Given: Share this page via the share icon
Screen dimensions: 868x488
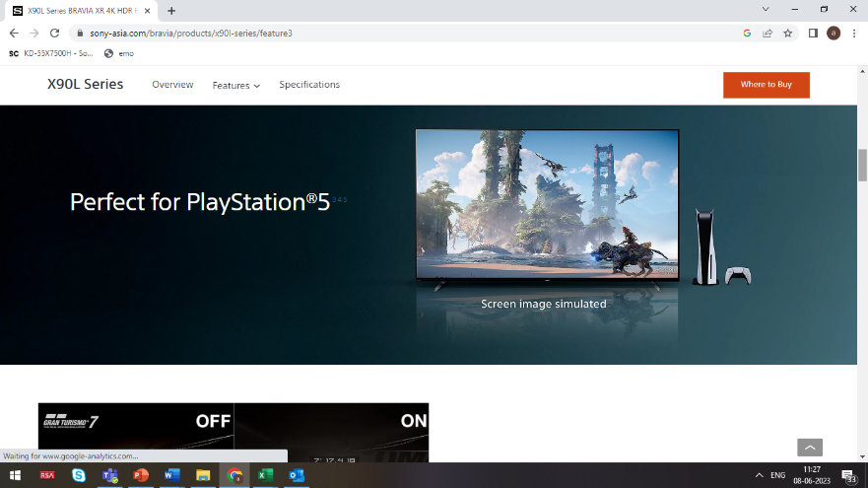Looking at the screenshot, I should (768, 34).
